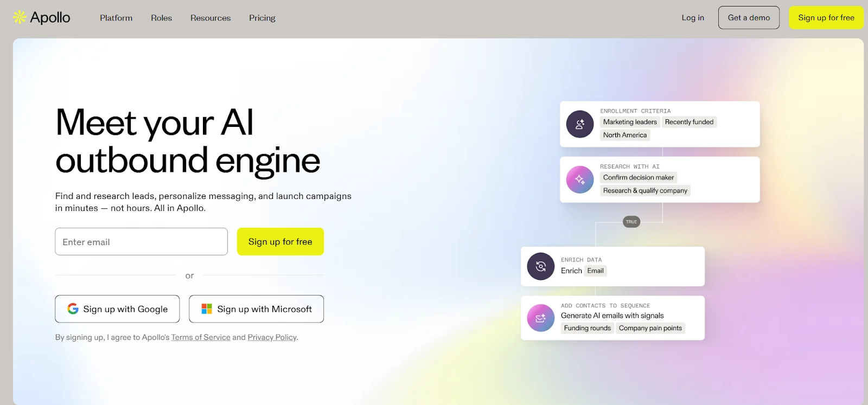Screen dimensions: 868x405
Task: Click the Funding rounds tag
Action: 587,328
